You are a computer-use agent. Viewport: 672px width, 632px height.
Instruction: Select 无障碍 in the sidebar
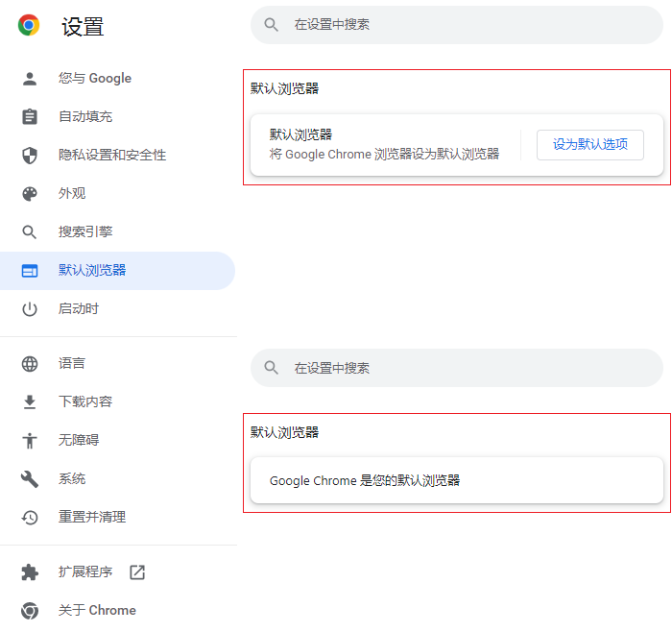click(117, 440)
